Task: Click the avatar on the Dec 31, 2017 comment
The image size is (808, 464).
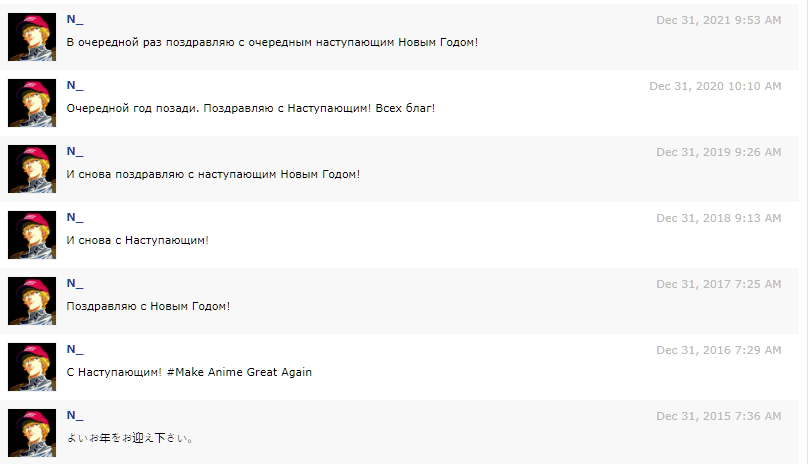Action: (x=32, y=301)
